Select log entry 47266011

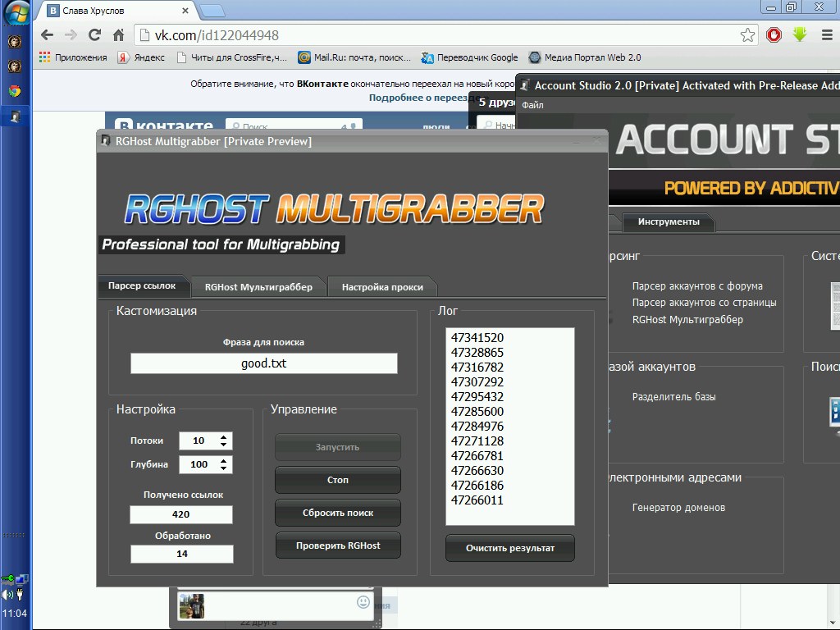(x=477, y=500)
